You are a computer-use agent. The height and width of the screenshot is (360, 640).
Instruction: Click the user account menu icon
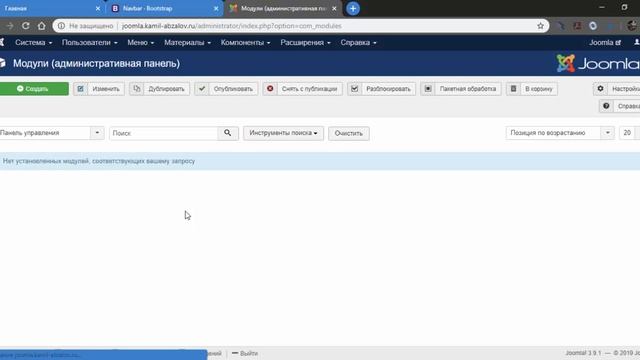click(x=636, y=42)
